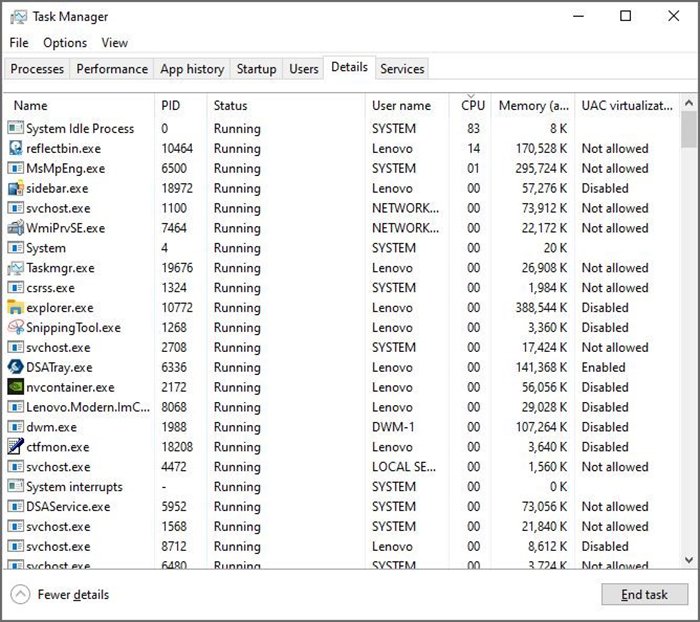700x622 pixels.
Task: Sort processes by the CPU column header
Action: pyautogui.click(x=473, y=105)
